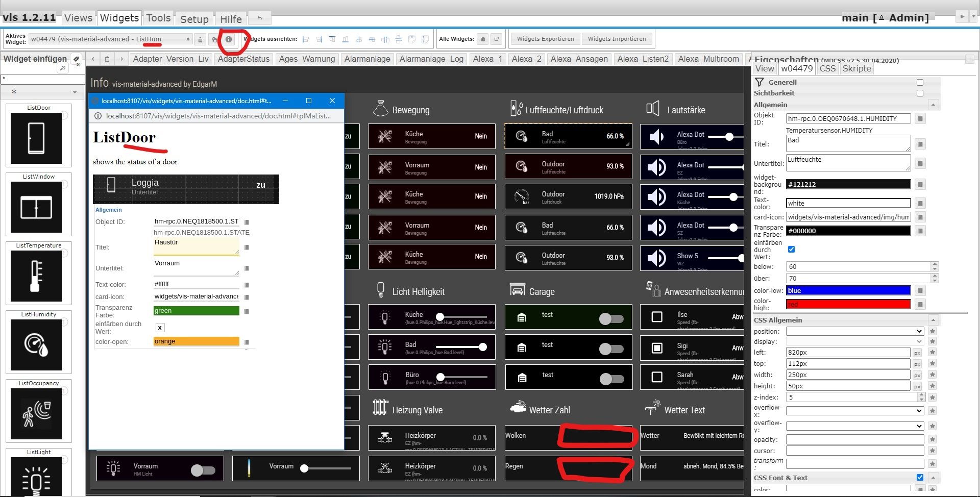980x497 pixels.
Task: Open the overflow-y dropdown
Action: click(855, 426)
